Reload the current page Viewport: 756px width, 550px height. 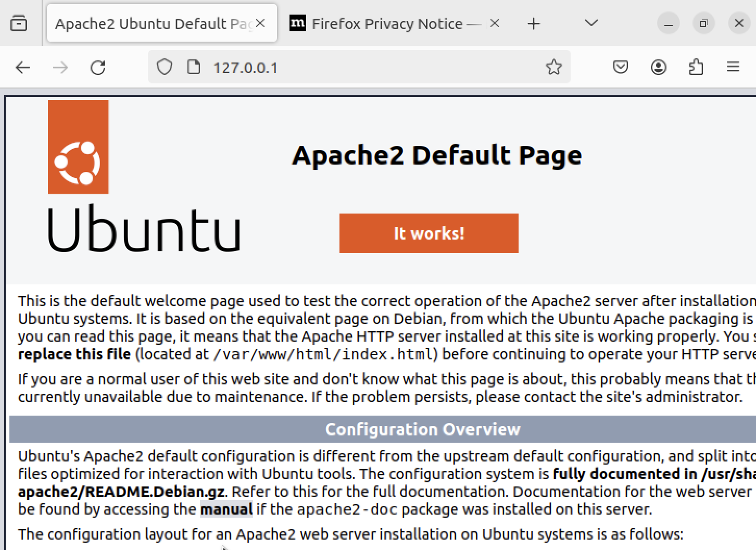point(98,67)
